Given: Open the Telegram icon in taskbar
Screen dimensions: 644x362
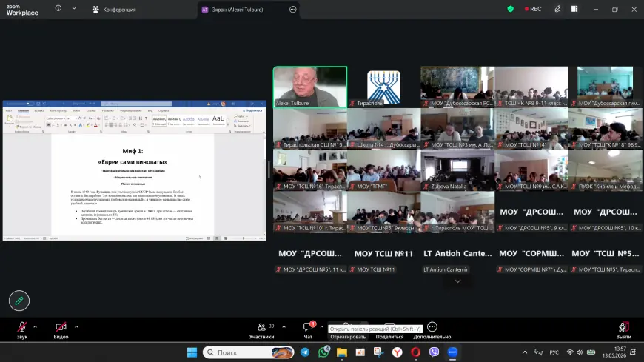Looking at the screenshot, I should 305,352.
